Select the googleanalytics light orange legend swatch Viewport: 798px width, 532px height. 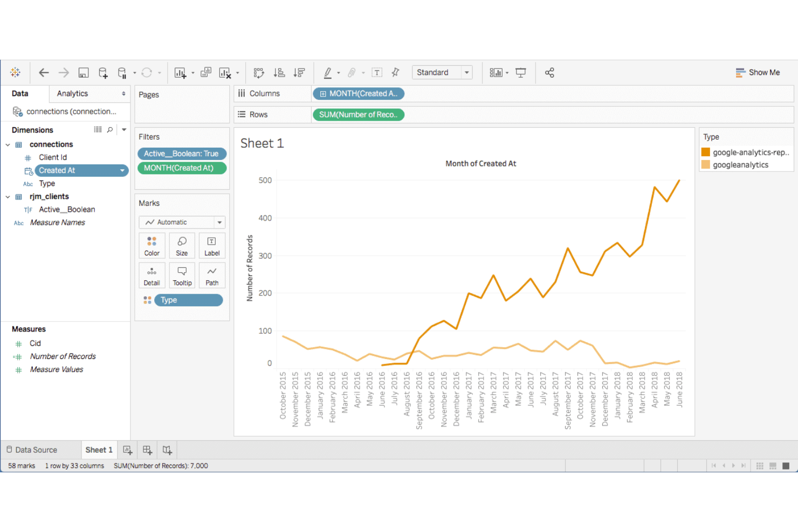tap(706, 164)
